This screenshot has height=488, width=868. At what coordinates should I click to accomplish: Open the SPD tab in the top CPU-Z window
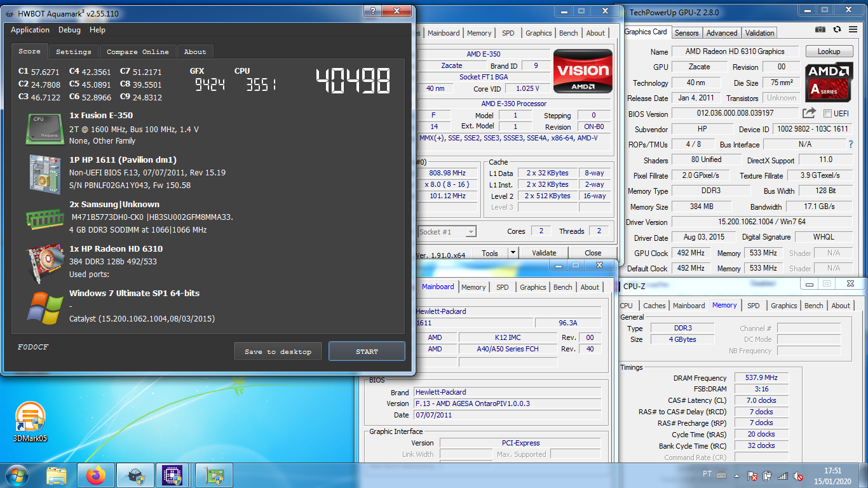pos(508,33)
